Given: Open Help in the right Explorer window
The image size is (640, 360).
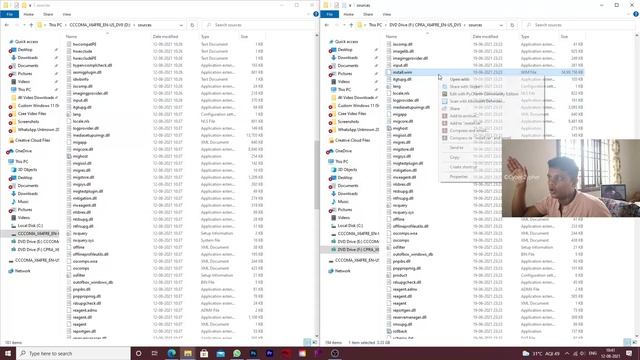Looking at the screenshot, I should (x=636, y=14).
